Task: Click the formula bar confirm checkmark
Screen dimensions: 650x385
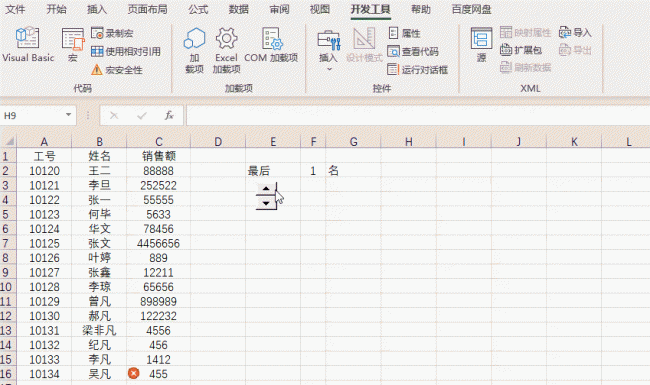Action: click(x=142, y=116)
